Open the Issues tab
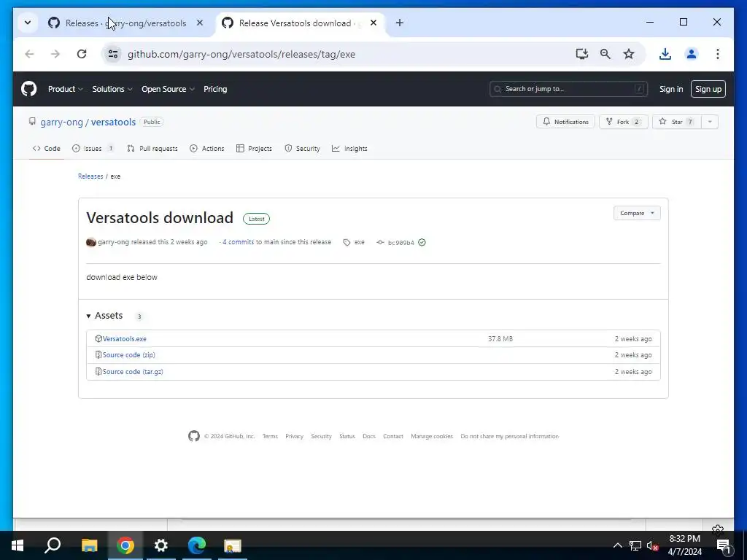 pyautogui.click(x=93, y=149)
